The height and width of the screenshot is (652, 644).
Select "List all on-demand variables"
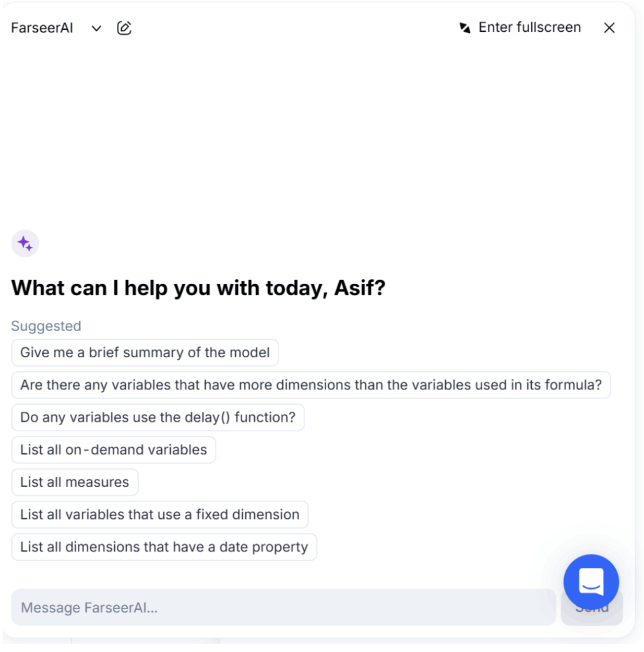(113, 450)
